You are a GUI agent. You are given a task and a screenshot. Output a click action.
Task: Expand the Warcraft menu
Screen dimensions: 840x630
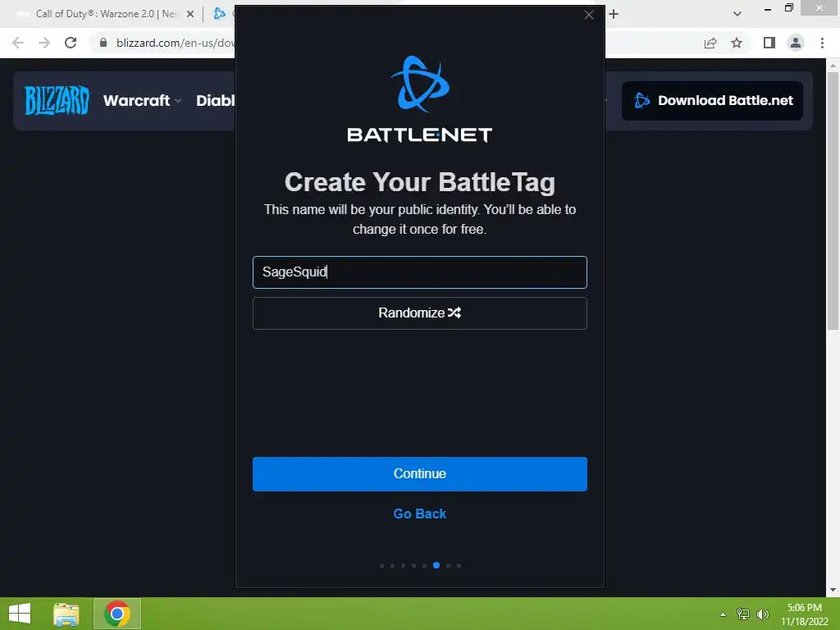pyautogui.click(x=142, y=100)
